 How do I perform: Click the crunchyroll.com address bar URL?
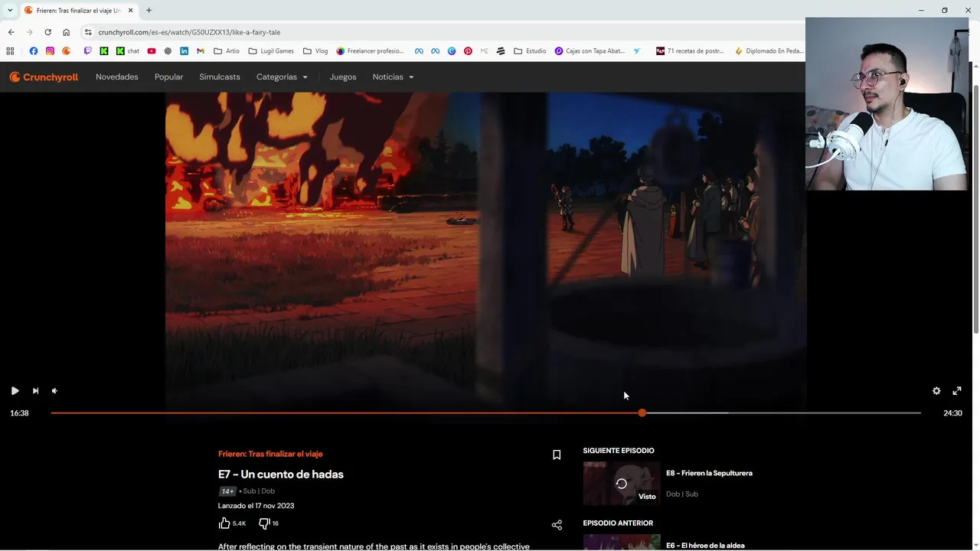[x=189, y=32]
